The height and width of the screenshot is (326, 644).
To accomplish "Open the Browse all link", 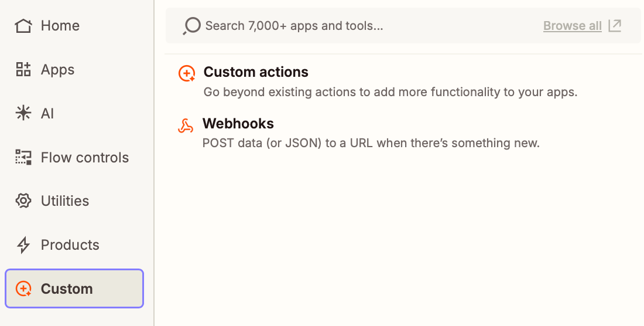I will (x=572, y=26).
